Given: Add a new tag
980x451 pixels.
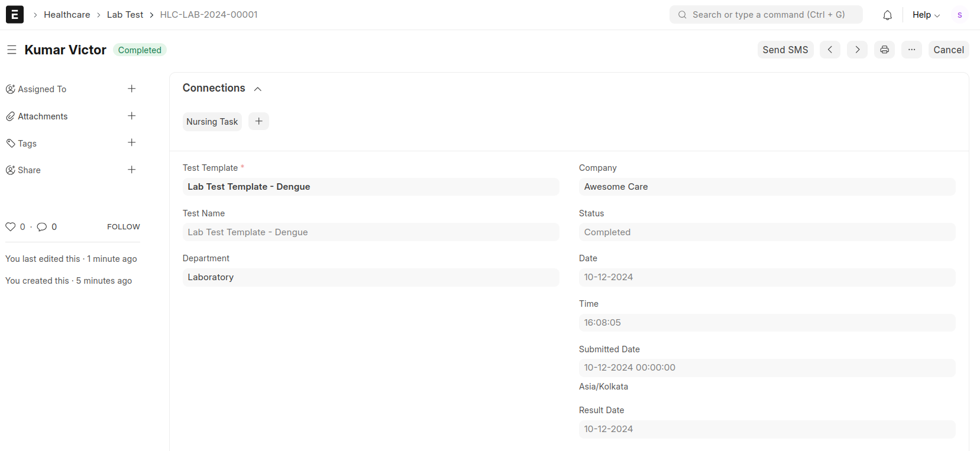Looking at the screenshot, I should (x=132, y=142).
